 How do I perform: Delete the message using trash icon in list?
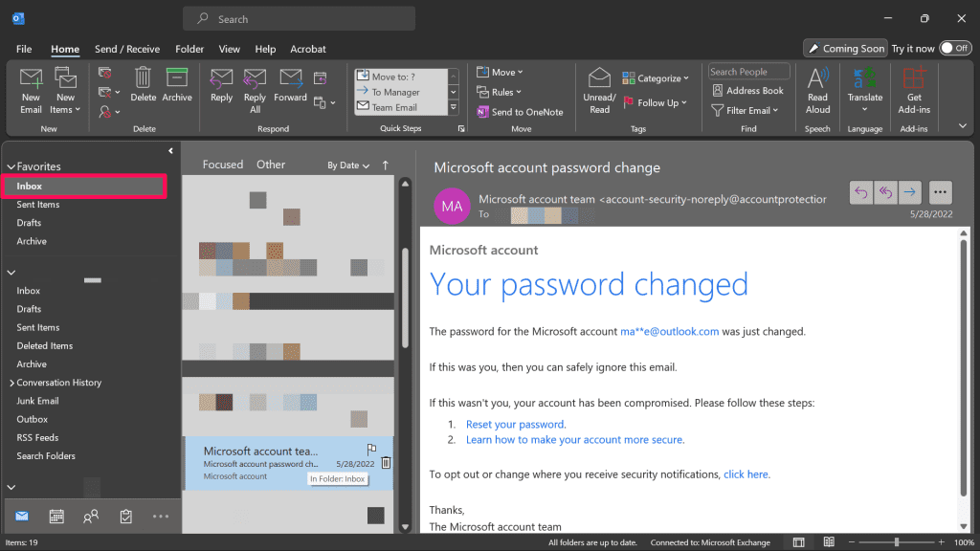386,463
